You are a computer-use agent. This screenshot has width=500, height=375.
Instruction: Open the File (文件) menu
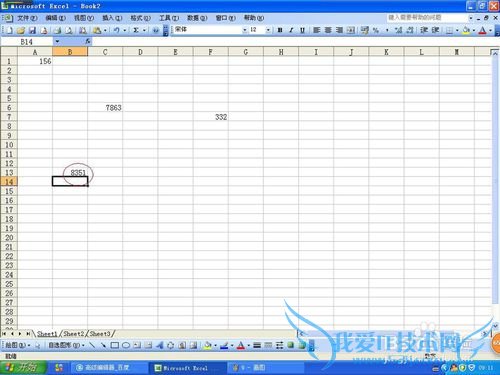[27, 18]
